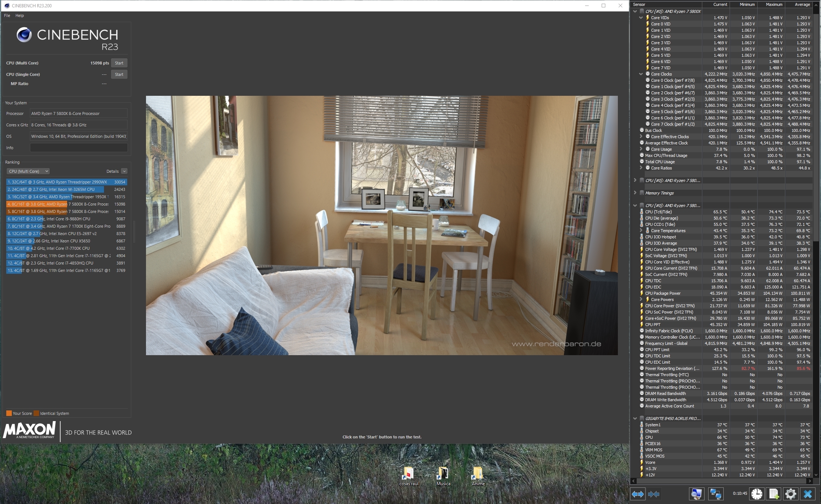Start logging with the sheet-plus icon
Screen dimensions: 821x504
coord(773,494)
